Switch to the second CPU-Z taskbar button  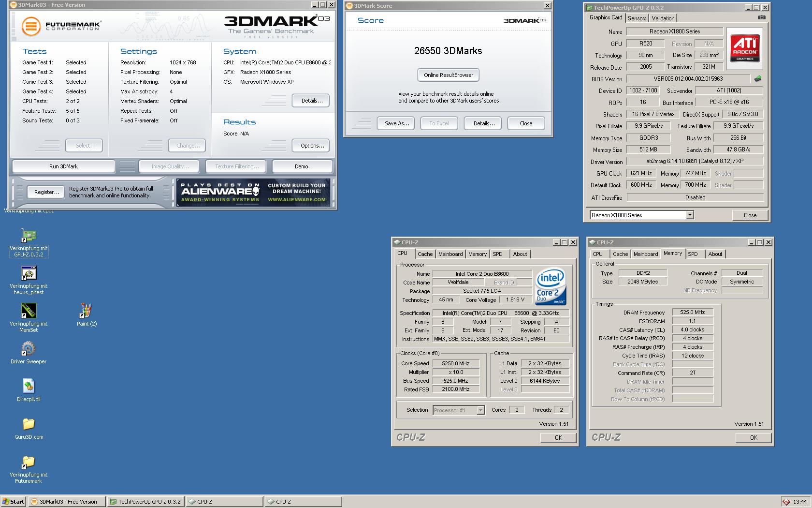[x=303, y=502]
